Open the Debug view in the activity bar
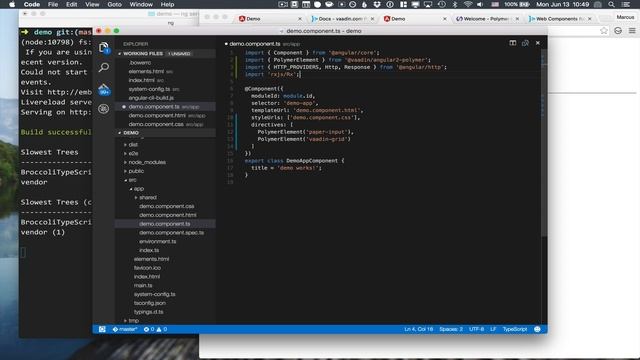Image resolution: width=640 pixels, height=360 pixels. [104, 109]
